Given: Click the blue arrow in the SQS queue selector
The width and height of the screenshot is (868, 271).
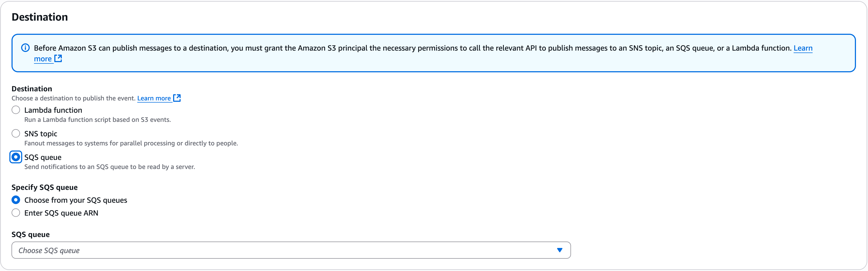Looking at the screenshot, I should coord(559,250).
